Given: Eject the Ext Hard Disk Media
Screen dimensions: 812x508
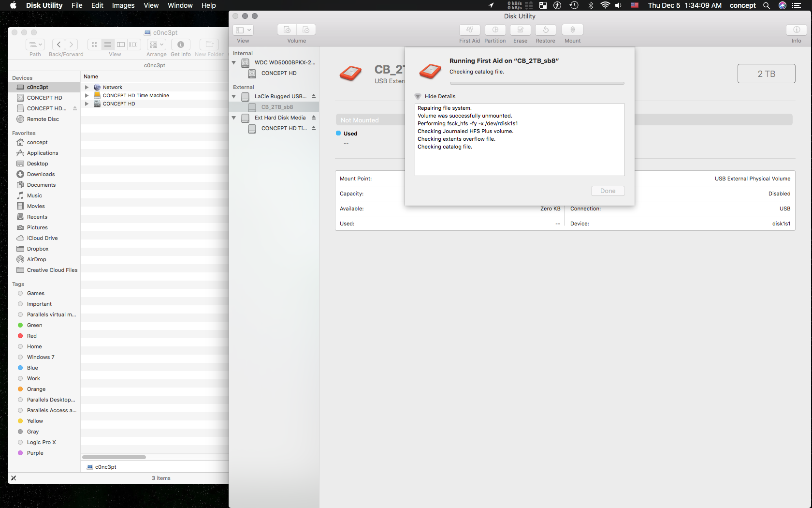Looking at the screenshot, I should (x=314, y=118).
